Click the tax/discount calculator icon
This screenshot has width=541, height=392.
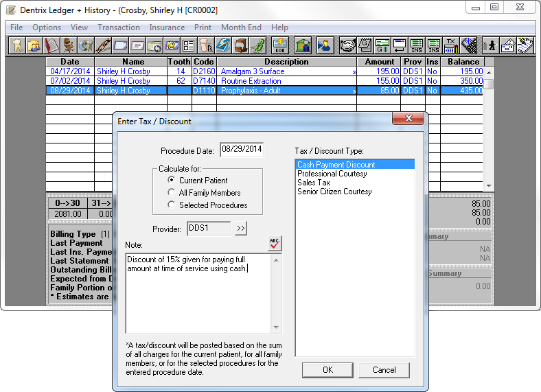468,45
